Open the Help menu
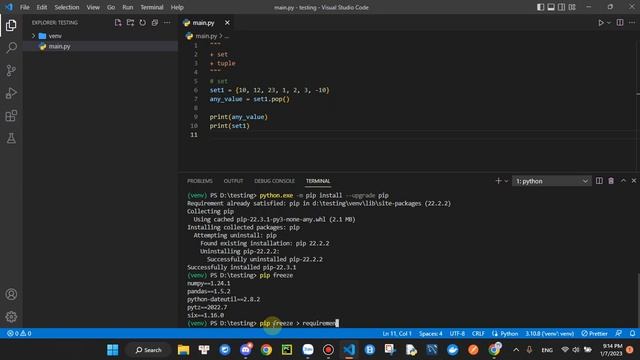The image size is (640, 360). tap(177, 7)
